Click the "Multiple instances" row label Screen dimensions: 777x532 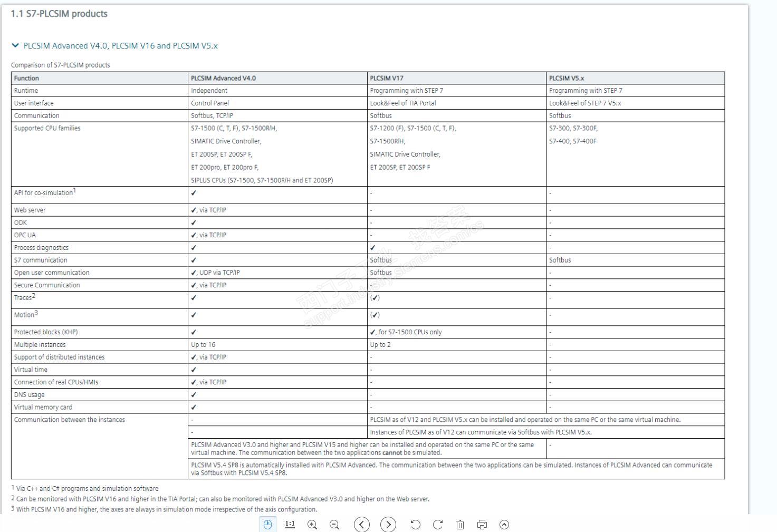pos(40,345)
